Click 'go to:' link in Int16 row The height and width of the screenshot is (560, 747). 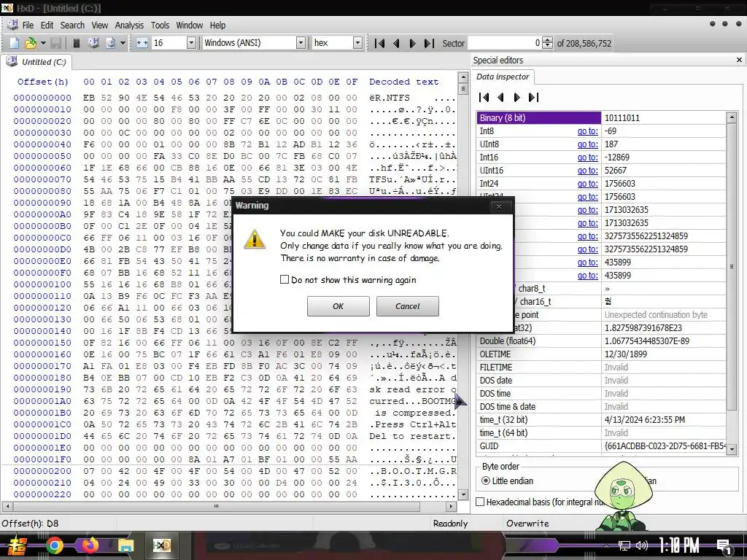coord(587,157)
